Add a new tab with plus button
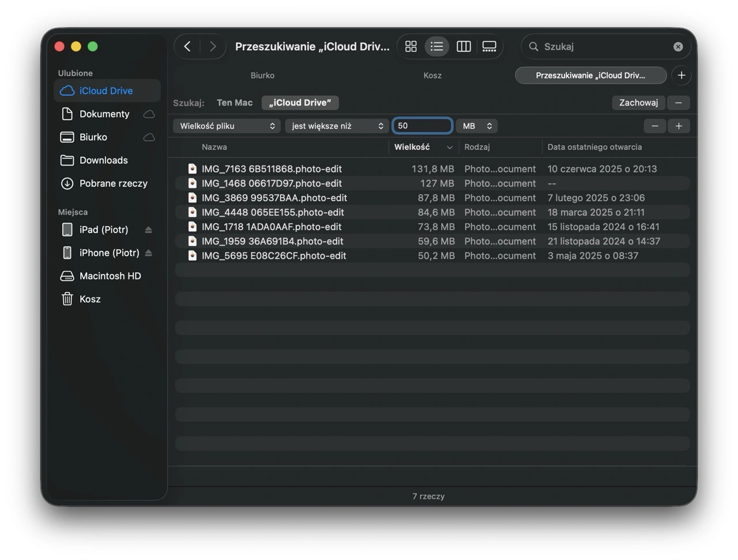 point(681,76)
